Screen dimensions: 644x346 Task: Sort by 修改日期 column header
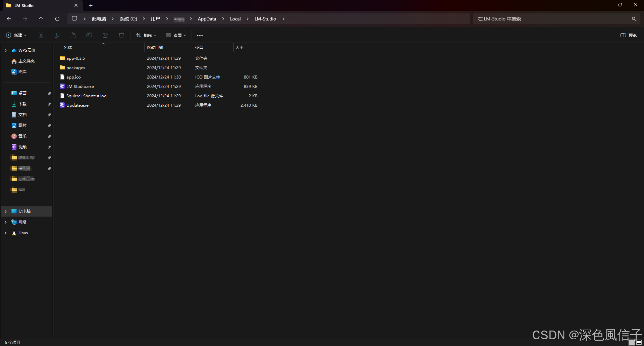coord(155,47)
